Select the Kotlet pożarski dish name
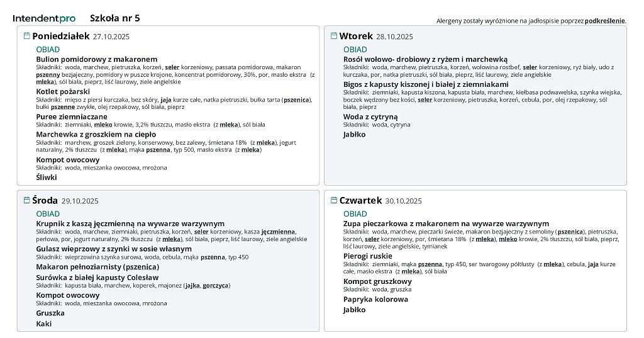This screenshot has height=338, width=644. pos(63,92)
